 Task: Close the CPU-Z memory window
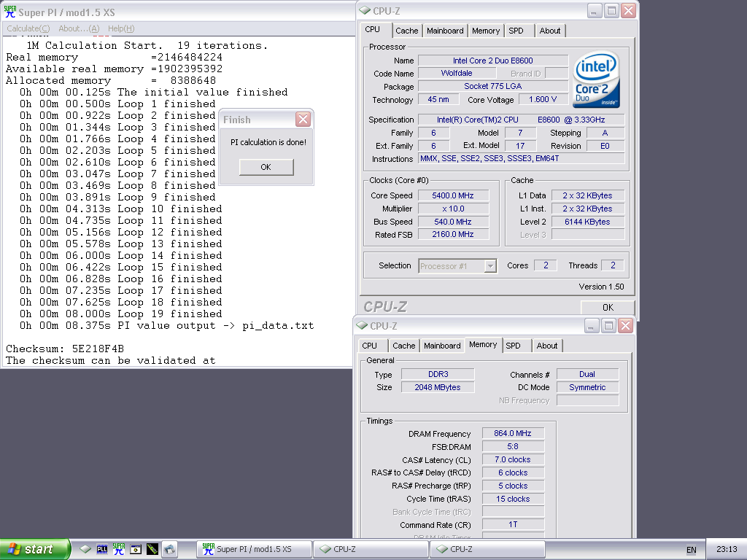pyautogui.click(x=625, y=326)
